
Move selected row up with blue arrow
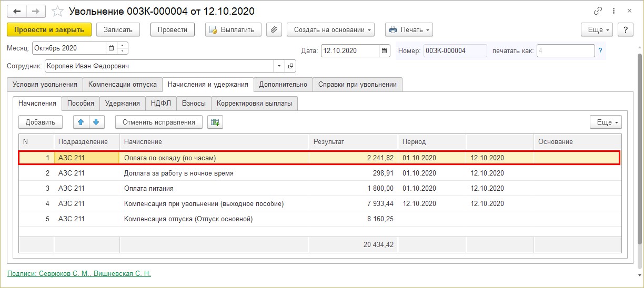coord(81,122)
